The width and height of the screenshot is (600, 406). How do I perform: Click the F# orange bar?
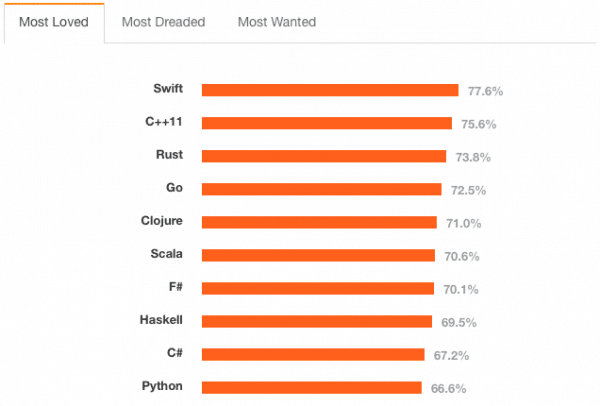[x=318, y=288]
